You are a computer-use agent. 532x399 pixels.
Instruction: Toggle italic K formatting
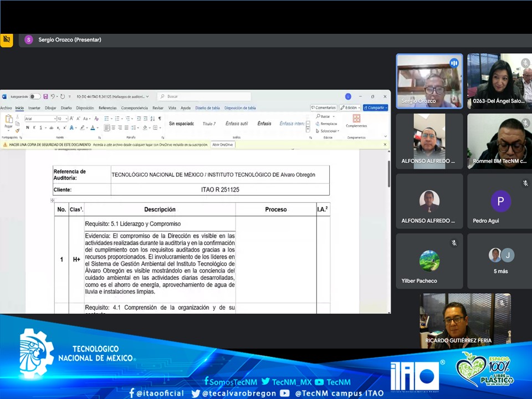pyautogui.click(x=34, y=127)
